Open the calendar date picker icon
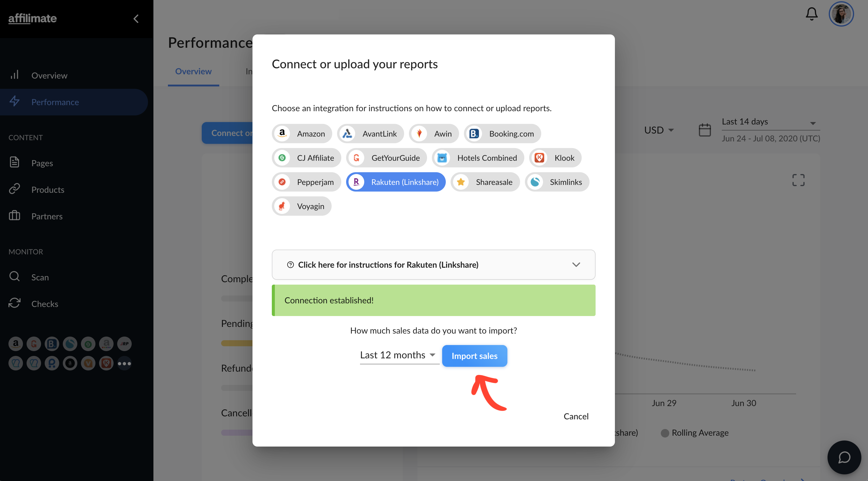The width and height of the screenshot is (868, 481). (x=705, y=130)
